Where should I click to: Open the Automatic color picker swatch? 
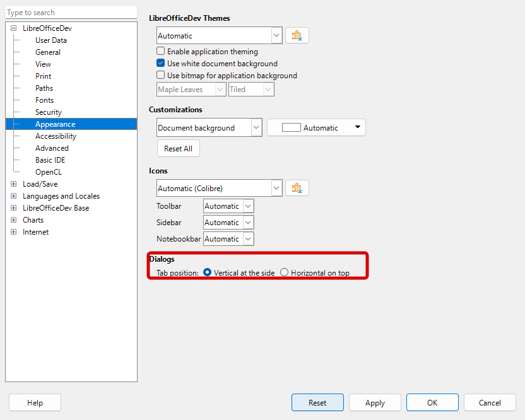pos(316,128)
